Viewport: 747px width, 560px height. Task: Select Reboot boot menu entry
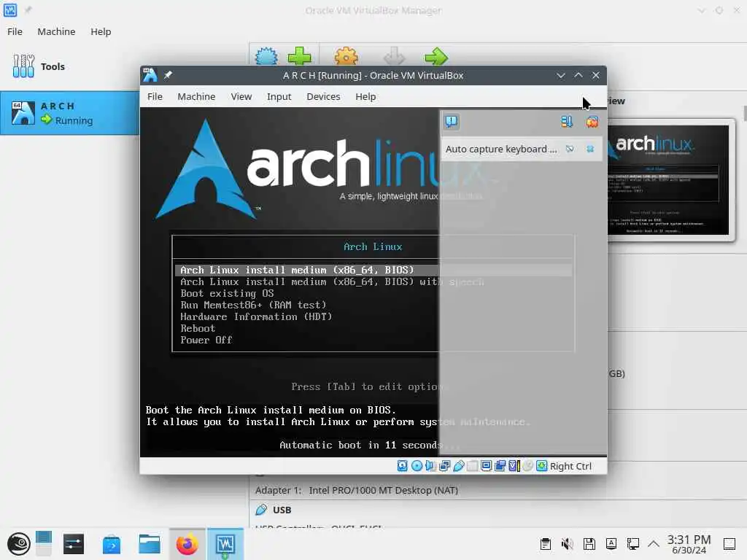pyautogui.click(x=198, y=328)
